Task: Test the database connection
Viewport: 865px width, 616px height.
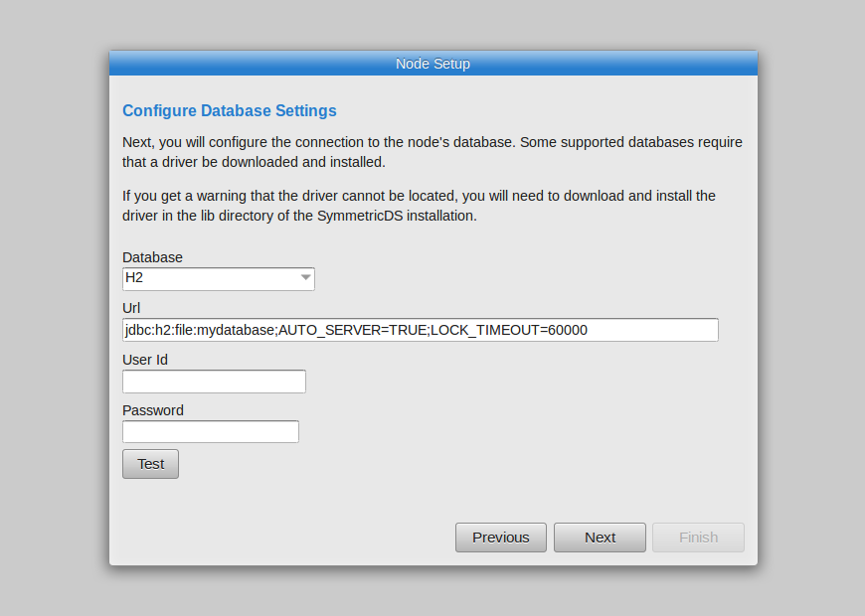Action: tap(150, 464)
